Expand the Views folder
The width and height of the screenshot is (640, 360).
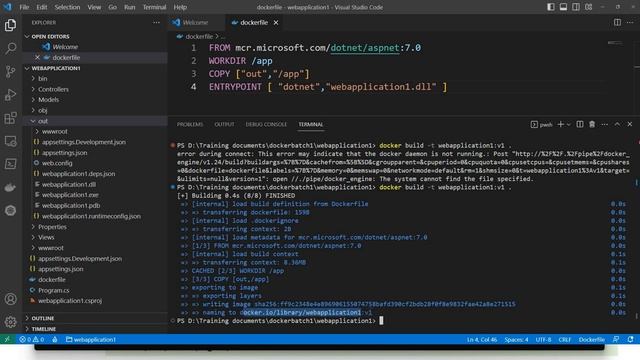46,237
